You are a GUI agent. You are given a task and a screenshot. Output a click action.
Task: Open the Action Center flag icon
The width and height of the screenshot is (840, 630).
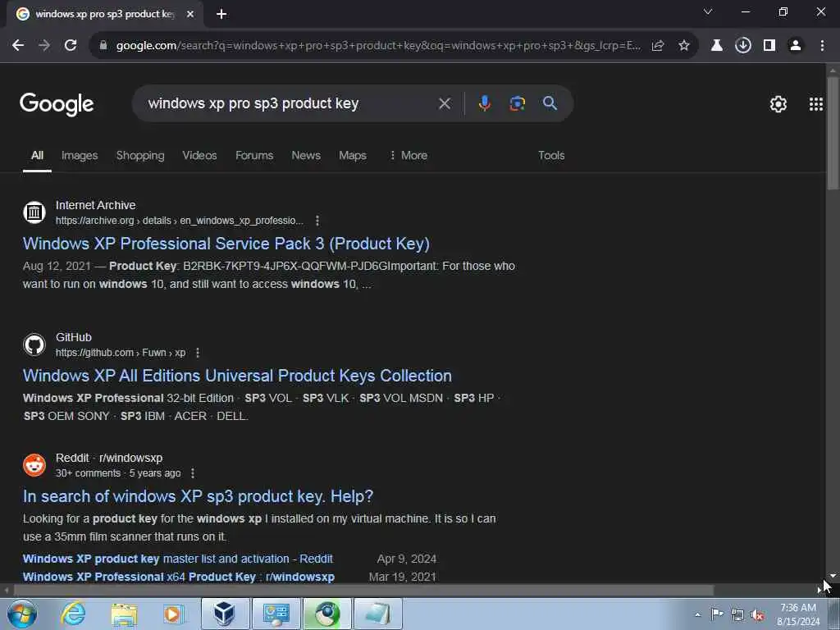click(x=716, y=614)
